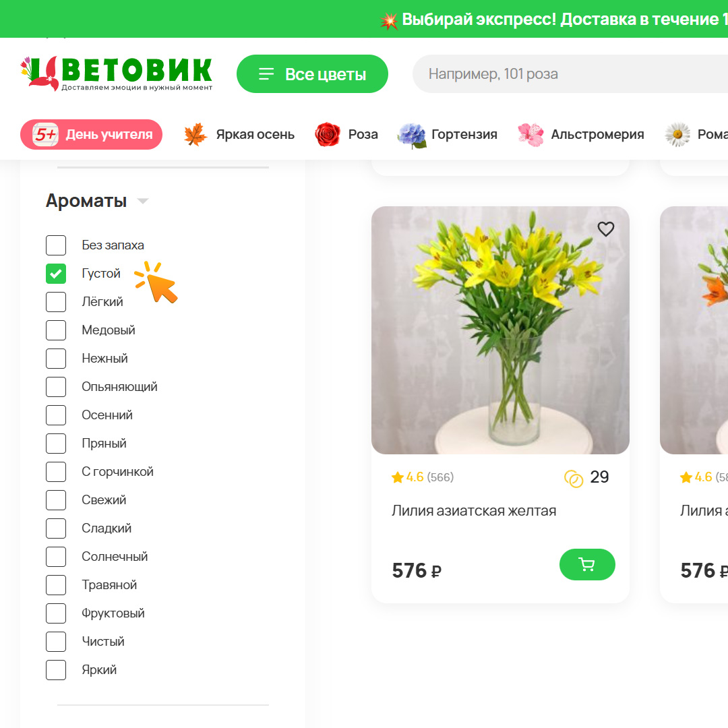
Task: Select the Ромашка category at the right edge
Action: [696, 135]
